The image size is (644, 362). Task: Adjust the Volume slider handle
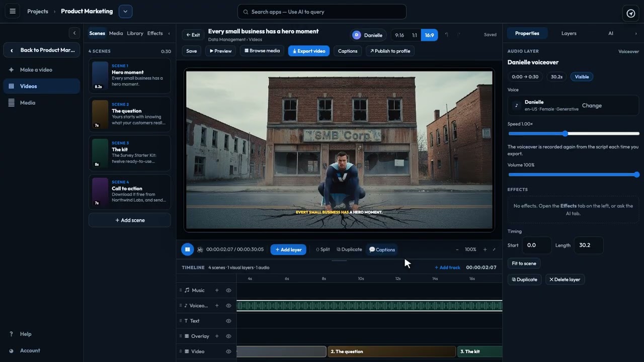click(637, 175)
